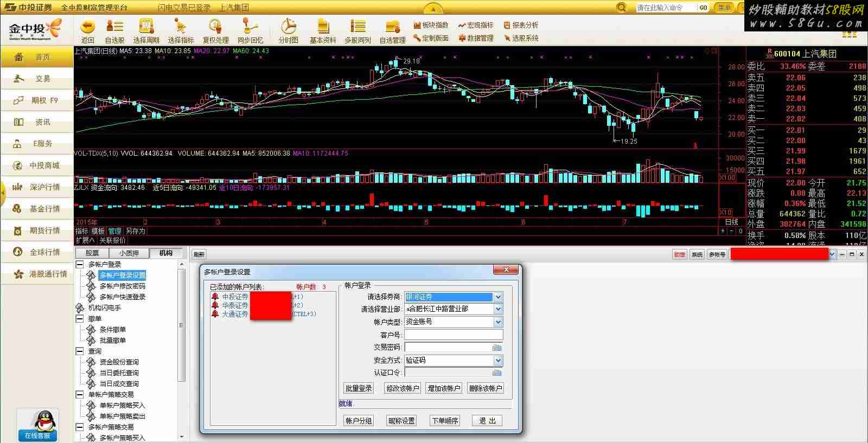The height and width of the screenshot is (443, 868).
Task: Click the 帐户分组 button
Action: click(359, 421)
